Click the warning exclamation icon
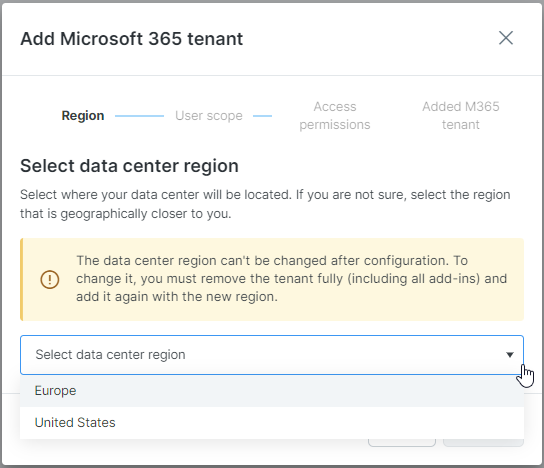This screenshot has height=468, width=544. 50,279
